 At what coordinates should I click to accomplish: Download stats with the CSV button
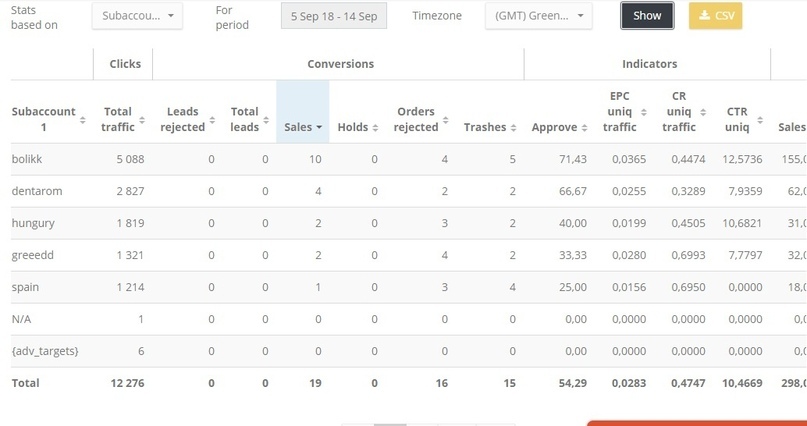coord(715,16)
